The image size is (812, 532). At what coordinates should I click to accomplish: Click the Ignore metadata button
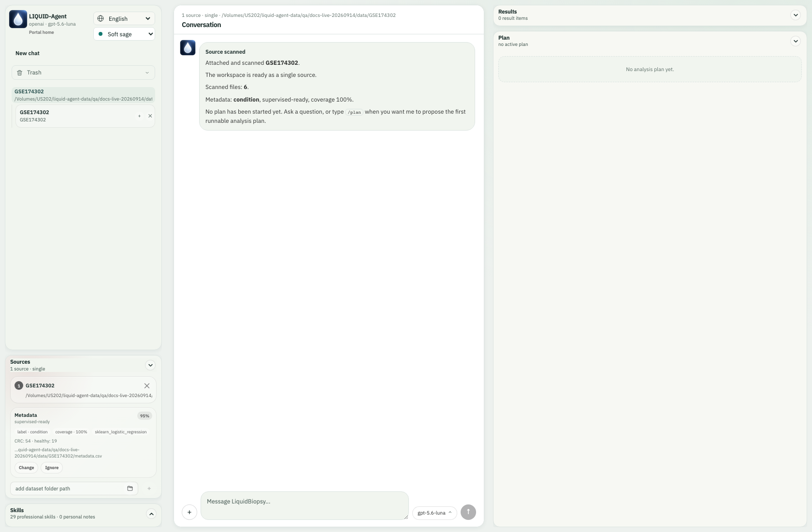pos(52,468)
